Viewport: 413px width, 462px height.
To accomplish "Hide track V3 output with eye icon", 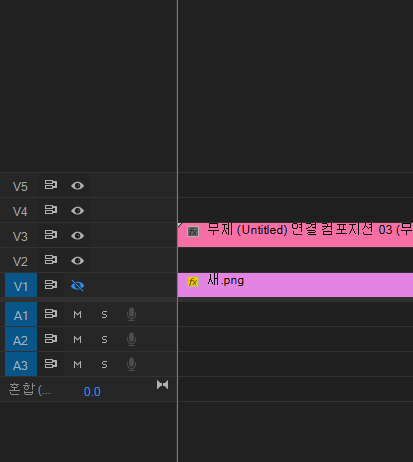I will click(77, 236).
